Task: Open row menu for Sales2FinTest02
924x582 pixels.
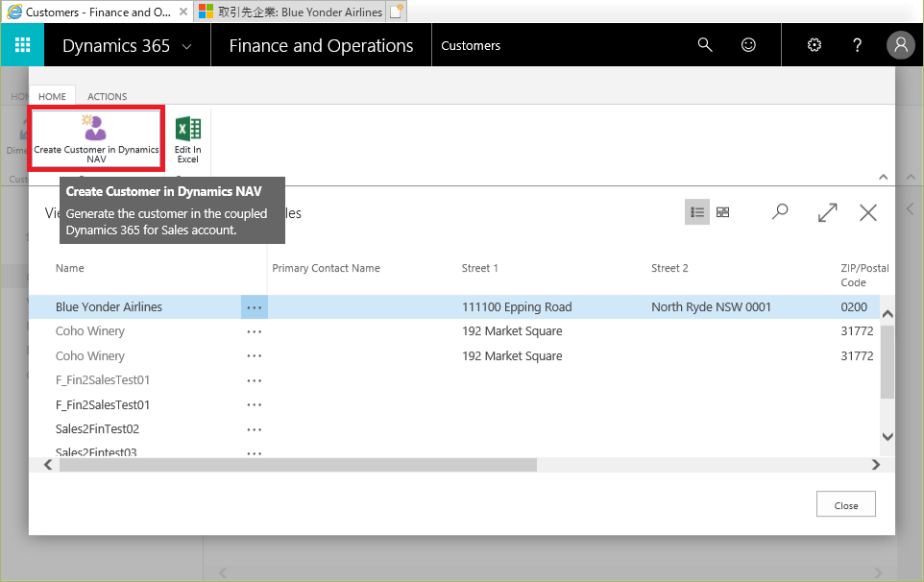Action: click(254, 429)
